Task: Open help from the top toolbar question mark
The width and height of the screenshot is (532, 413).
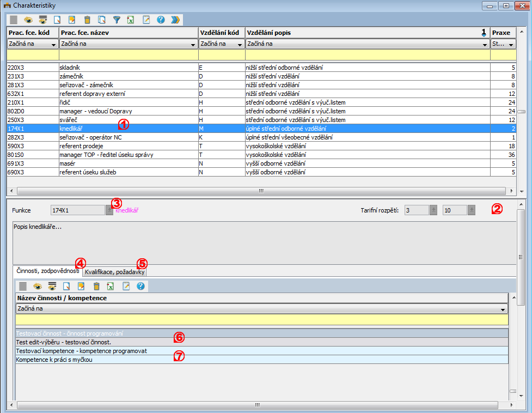Action: pyautogui.click(x=161, y=20)
